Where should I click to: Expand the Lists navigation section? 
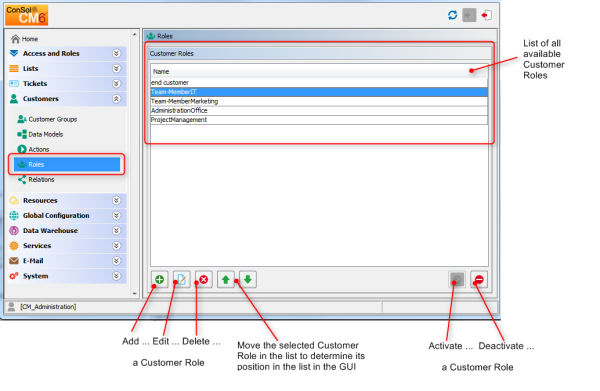tap(117, 68)
